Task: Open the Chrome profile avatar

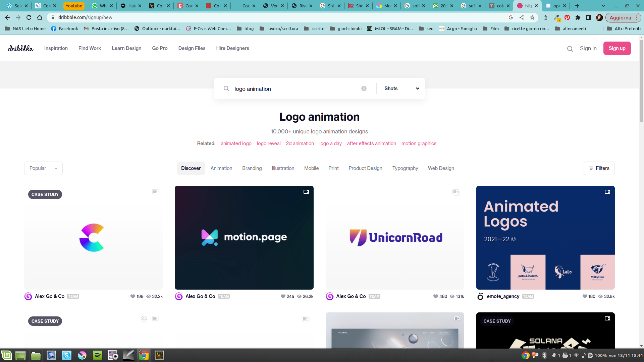Action: tap(599, 17)
